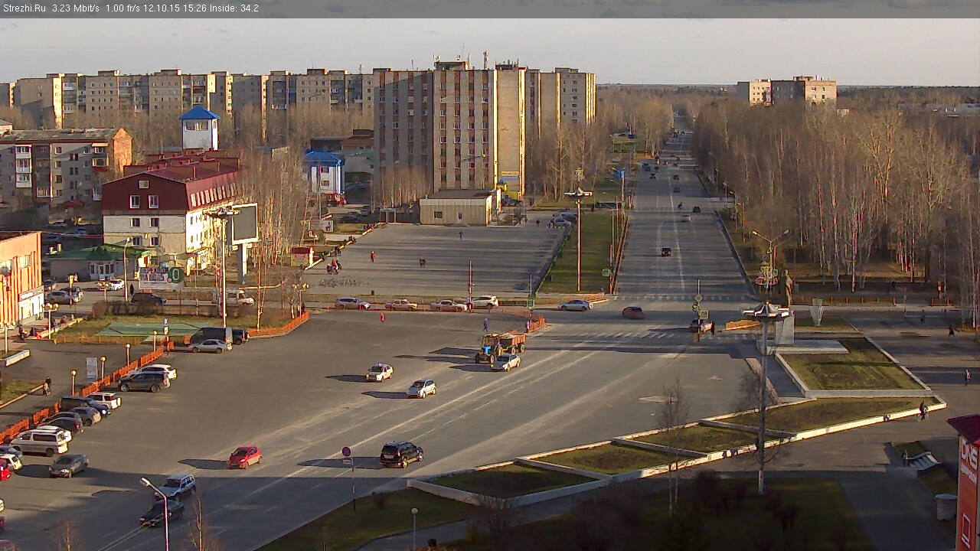Click the 'Strezhi.Ru' overlay text
Screen dimensions: 980x551
point(24,8)
